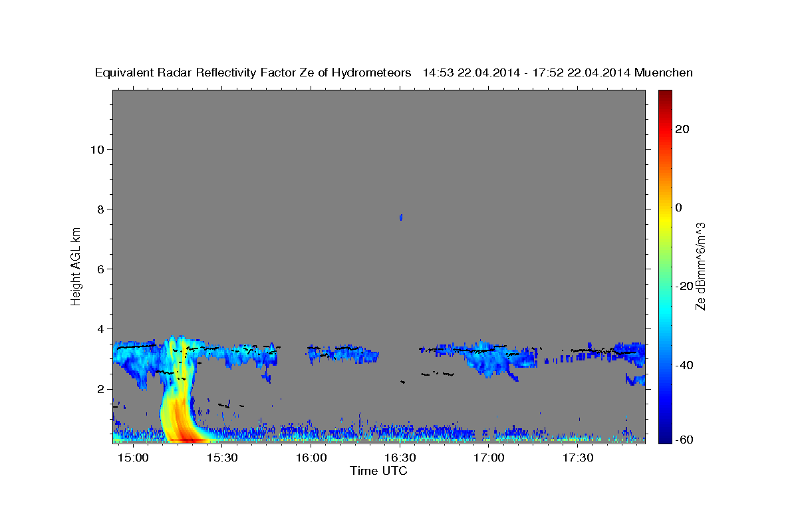
Task: Click the colorbar value '-20'
Action: click(685, 286)
